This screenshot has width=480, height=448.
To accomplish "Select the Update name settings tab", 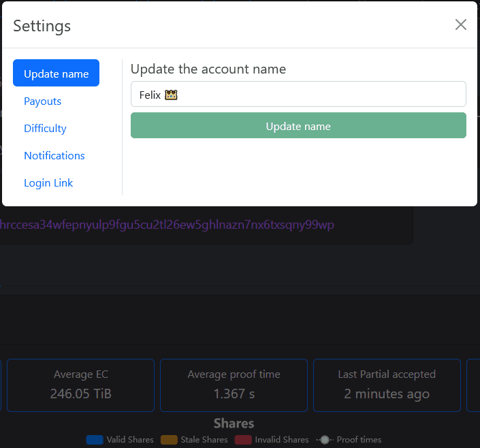I will [56, 74].
